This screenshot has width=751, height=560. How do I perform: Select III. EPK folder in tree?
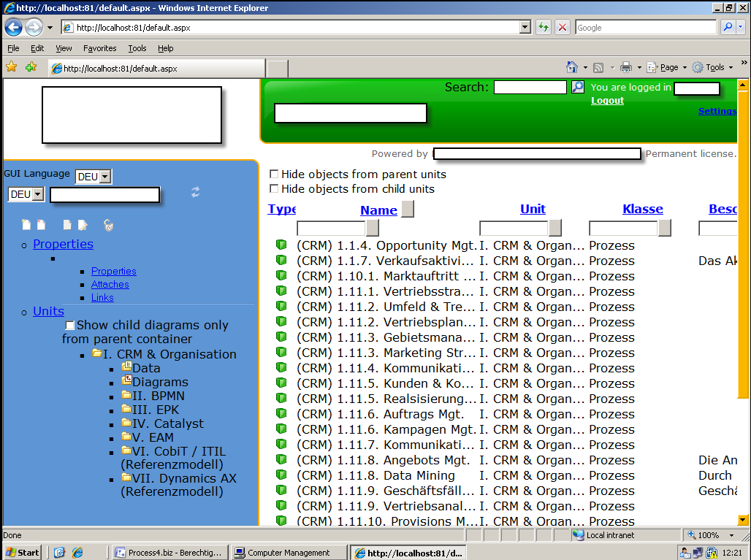155,410
